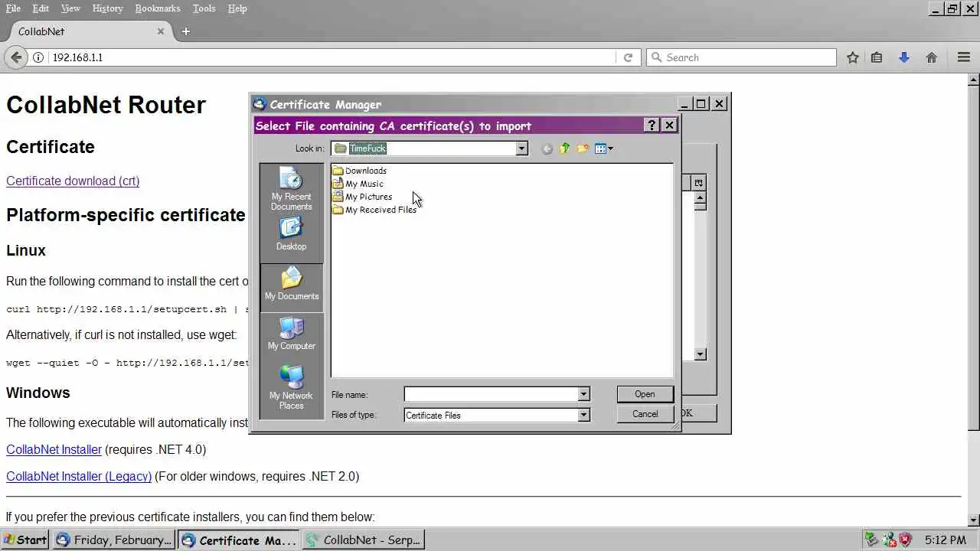Click inside the File name field
Screen dimensions: 980x551
(x=491, y=394)
